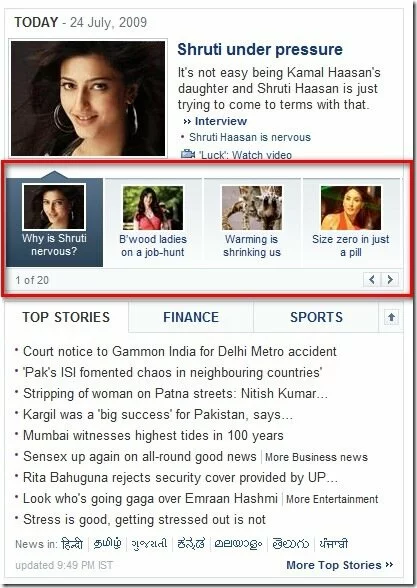Select the TOP STORIES tab

[x=66, y=317]
